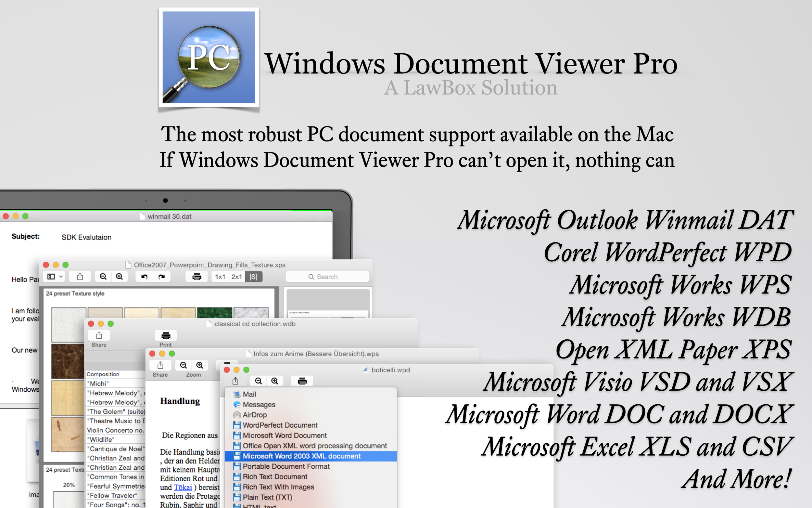The height and width of the screenshot is (508, 812).
Task: Choose Rich Text Document export
Action: (311, 477)
